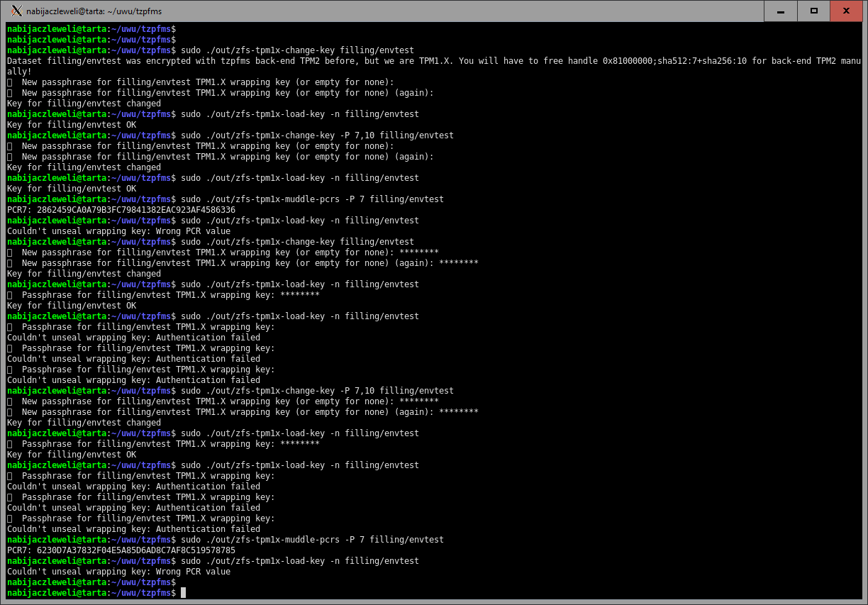Minimize the terminal window
868x605 pixels.
point(780,11)
